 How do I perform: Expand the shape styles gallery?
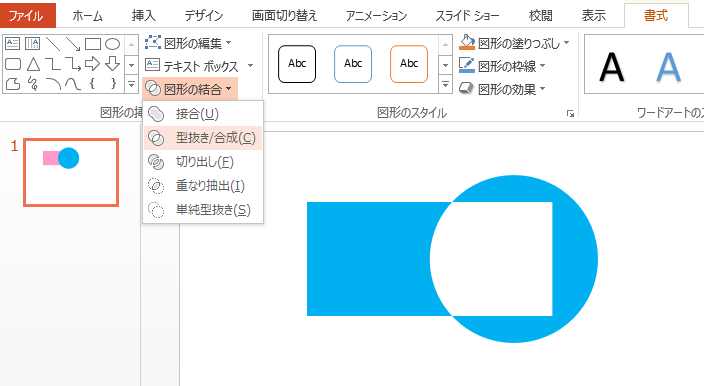(445, 84)
